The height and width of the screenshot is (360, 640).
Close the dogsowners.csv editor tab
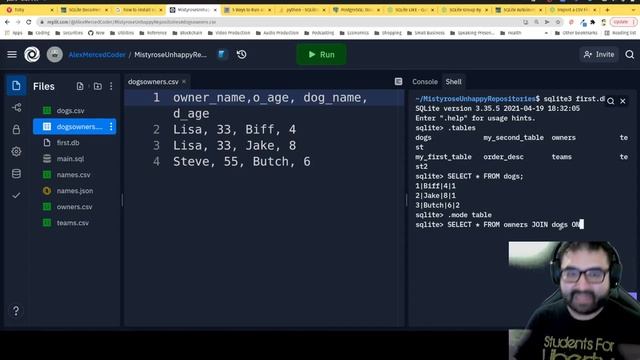[184, 82]
